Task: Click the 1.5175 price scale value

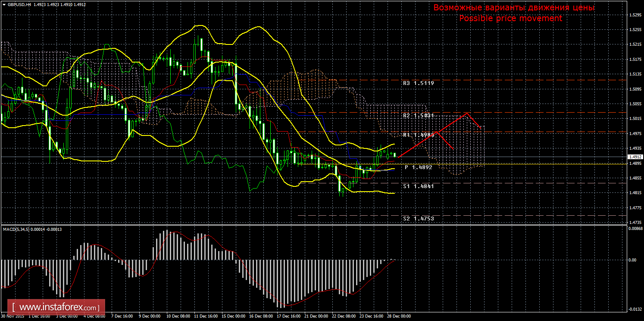Action: pyautogui.click(x=635, y=60)
